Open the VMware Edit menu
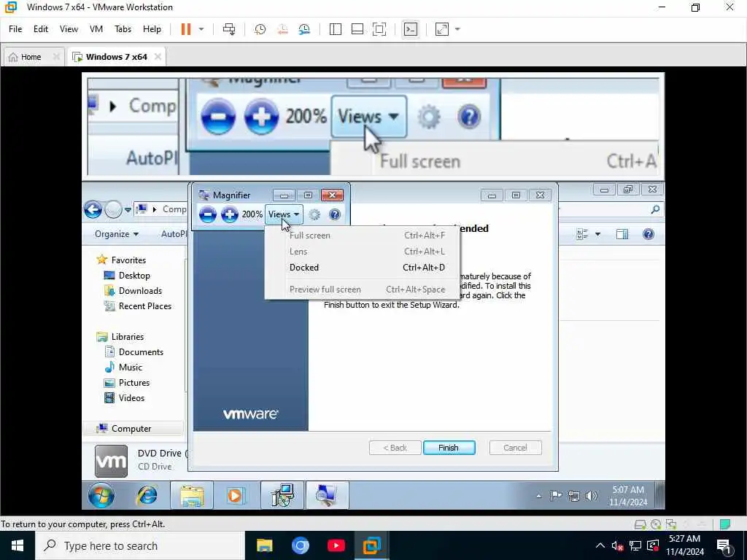Screen dimensions: 747x560 (x=41, y=29)
